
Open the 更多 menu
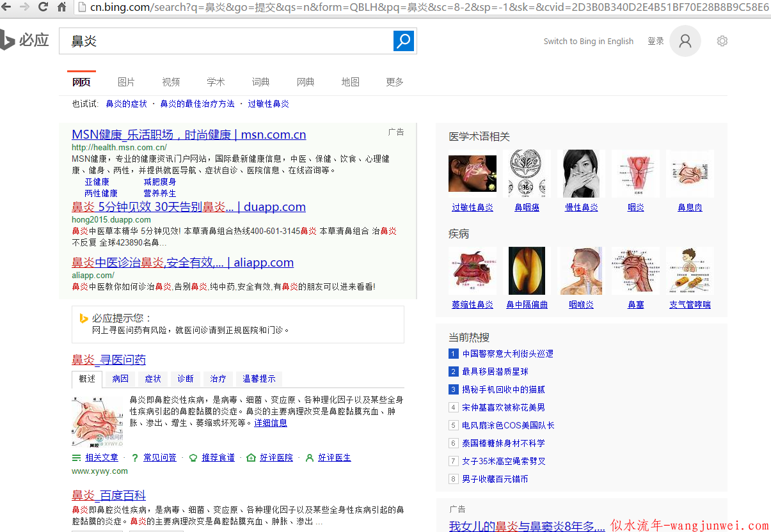pyautogui.click(x=395, y=82)
